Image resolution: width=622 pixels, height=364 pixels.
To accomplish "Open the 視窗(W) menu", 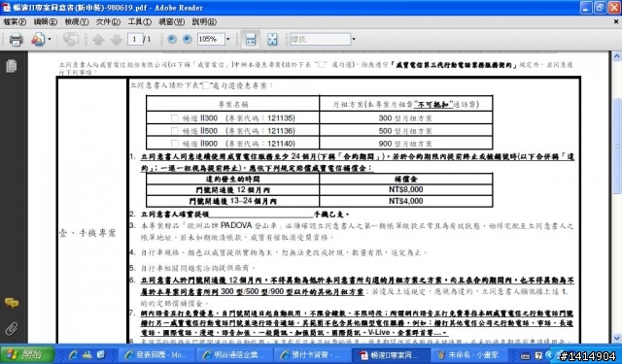I will [171, 21].
